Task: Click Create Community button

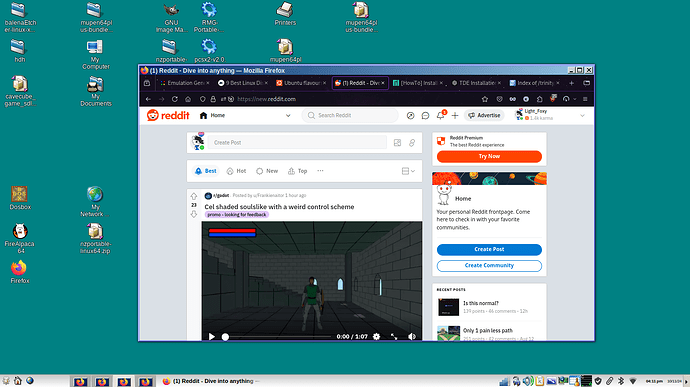Action: [x=489, y=265]
